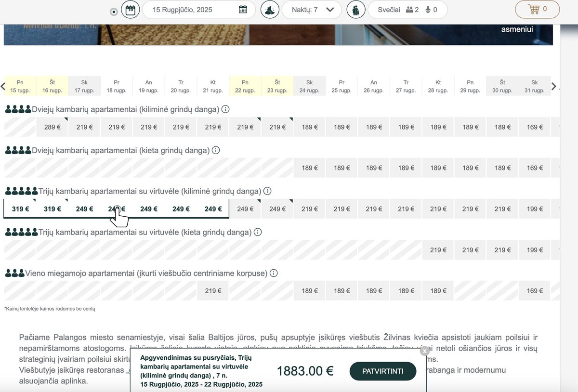Show info for Dviejų kambarių (kieta) apartments
Screen dimensions: 578x392
pyautogui.click(x=216, y=150)
